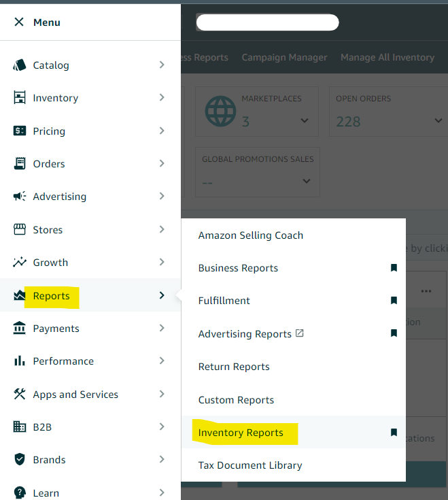
Task: Select the Catalog menu label
Action: 51,65
